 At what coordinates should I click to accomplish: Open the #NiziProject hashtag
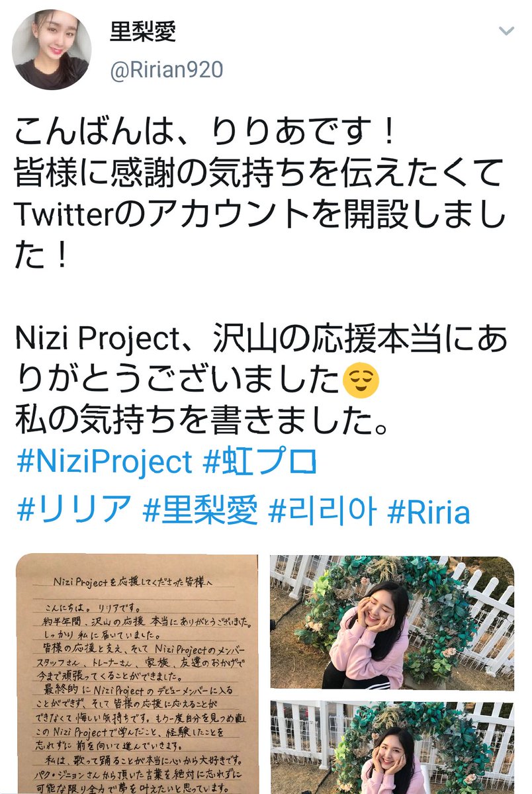[104, 463]
